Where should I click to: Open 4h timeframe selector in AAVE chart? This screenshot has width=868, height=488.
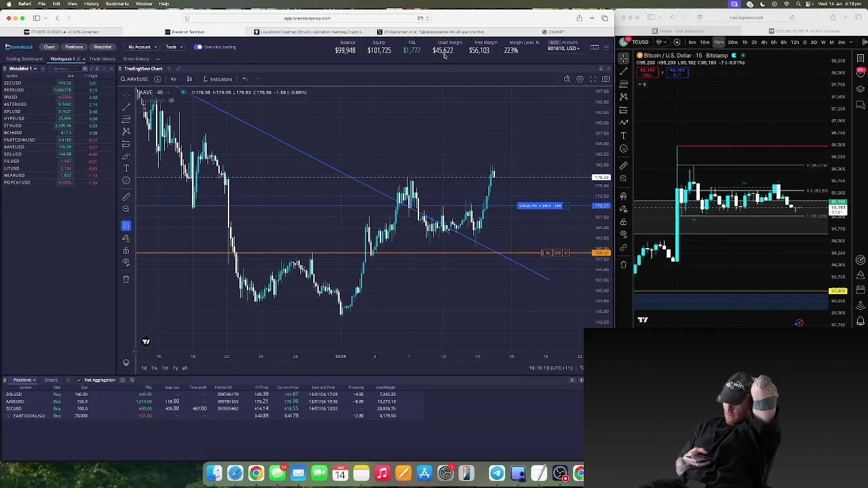point(174,79)
